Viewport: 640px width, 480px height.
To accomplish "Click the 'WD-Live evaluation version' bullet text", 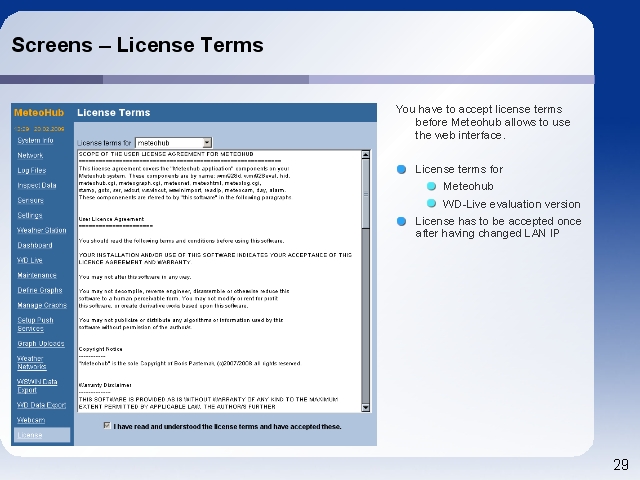I will [x=511, y=204].
